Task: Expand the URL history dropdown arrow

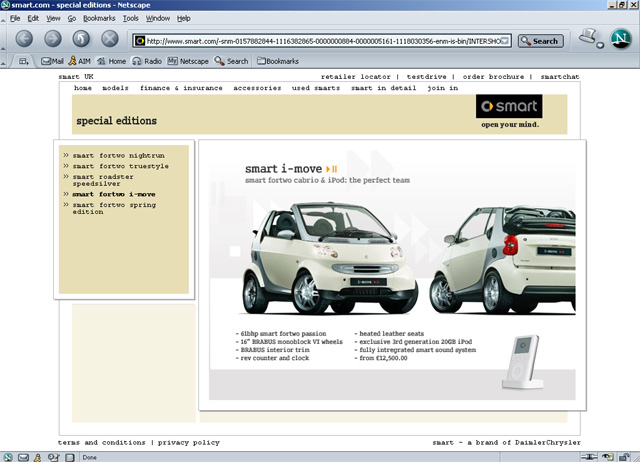Action: (505, 41)
